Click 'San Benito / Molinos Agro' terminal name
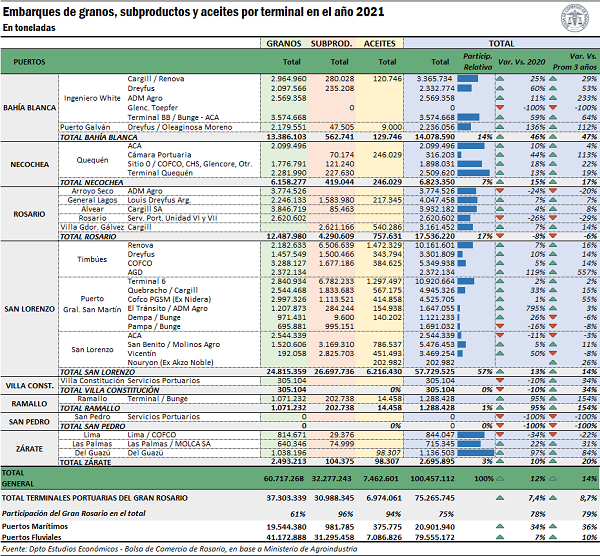The height and width of the screenshot is (556, 600). (174, 344)
